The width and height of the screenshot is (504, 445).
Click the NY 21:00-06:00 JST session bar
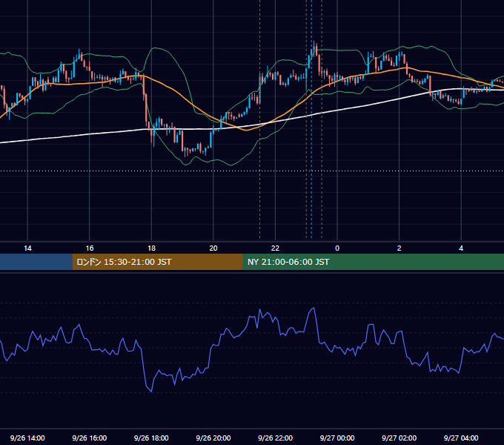coord(373,262)
